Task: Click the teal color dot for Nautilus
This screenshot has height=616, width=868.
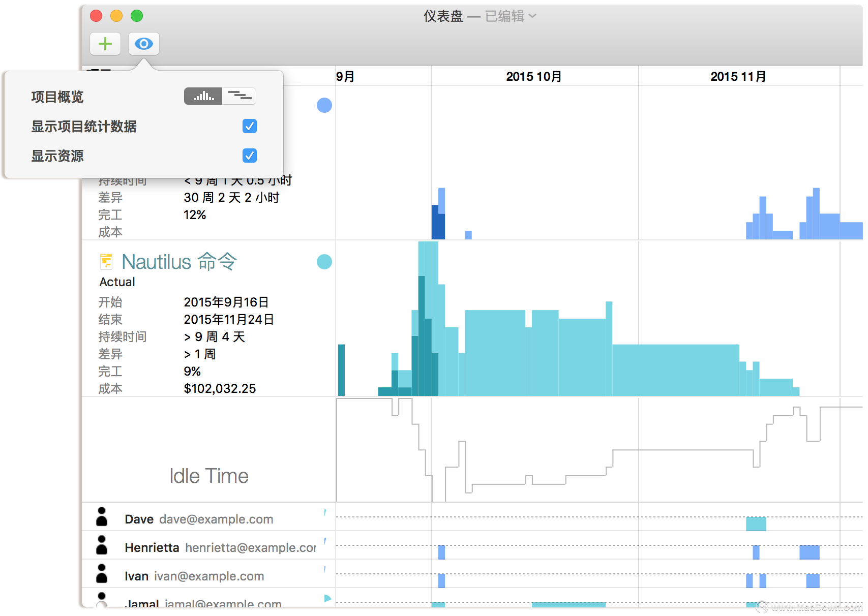Action: [x=324, y=262]
